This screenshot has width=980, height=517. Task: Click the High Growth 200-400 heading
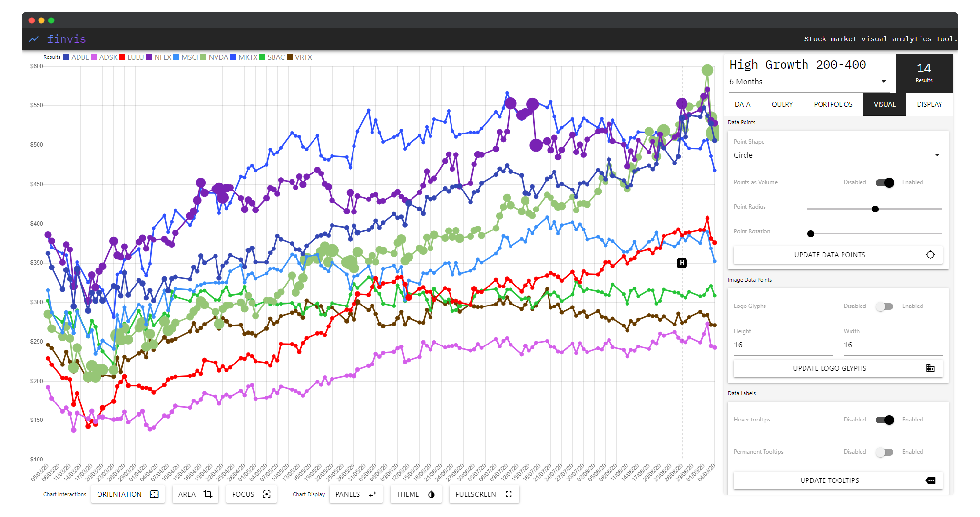tap(798, 65)
